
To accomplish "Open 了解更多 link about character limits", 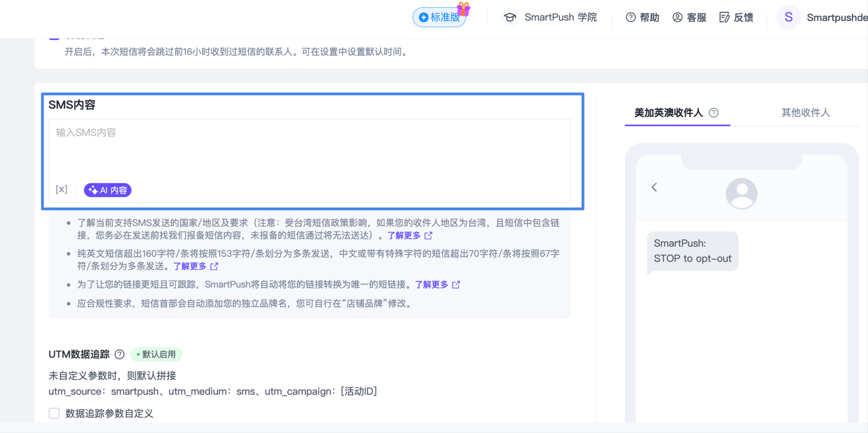I will coord(190,266).
